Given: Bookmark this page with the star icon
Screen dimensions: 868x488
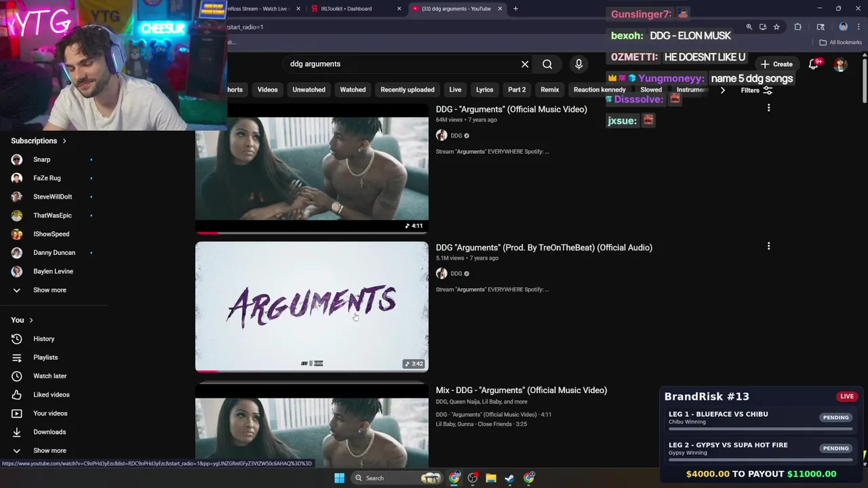Looking at the screenshot, I should (776, 27).
